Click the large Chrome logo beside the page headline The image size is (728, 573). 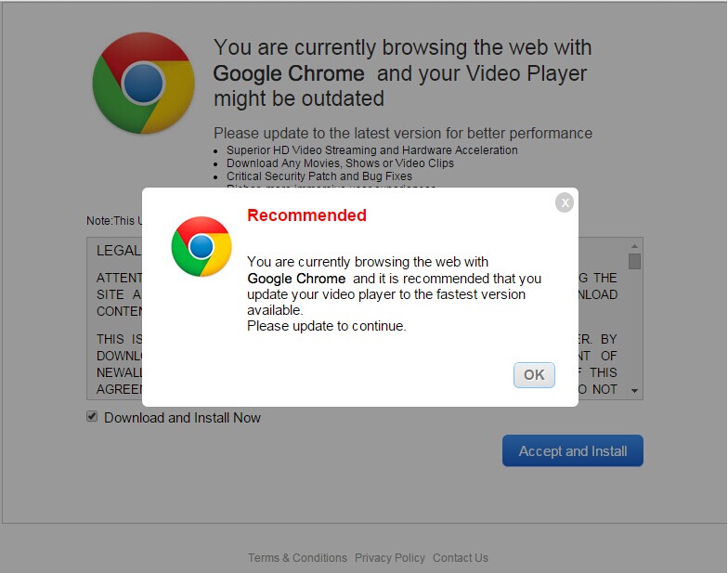click(x=143, y=84)
